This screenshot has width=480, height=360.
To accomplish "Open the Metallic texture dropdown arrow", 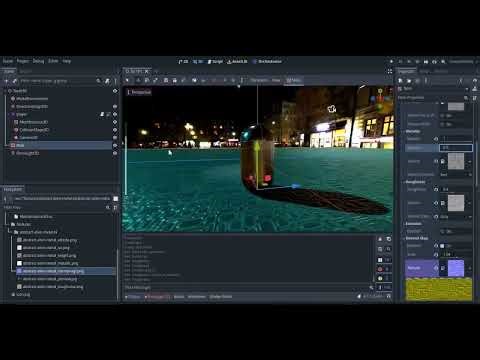I will coord(470,161).
